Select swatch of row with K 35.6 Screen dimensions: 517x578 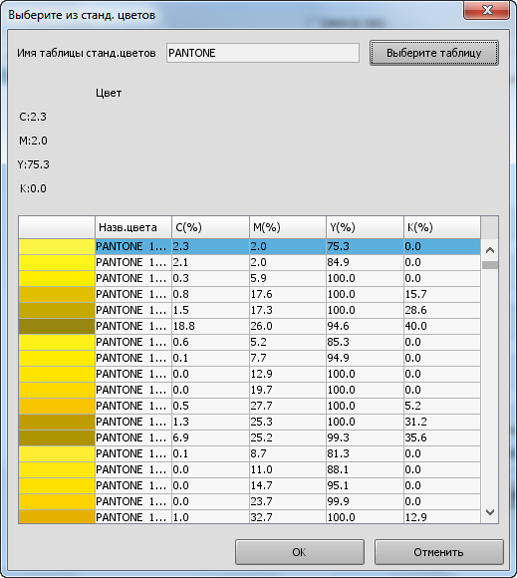click(x=57, y=438)
